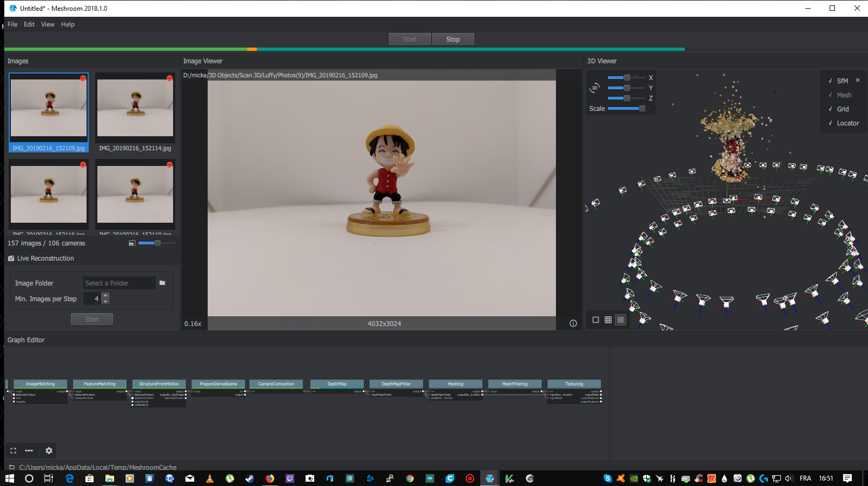Remove image IMG_20190216_152109 using red badge
868x486 pixels.
(83, 78)
